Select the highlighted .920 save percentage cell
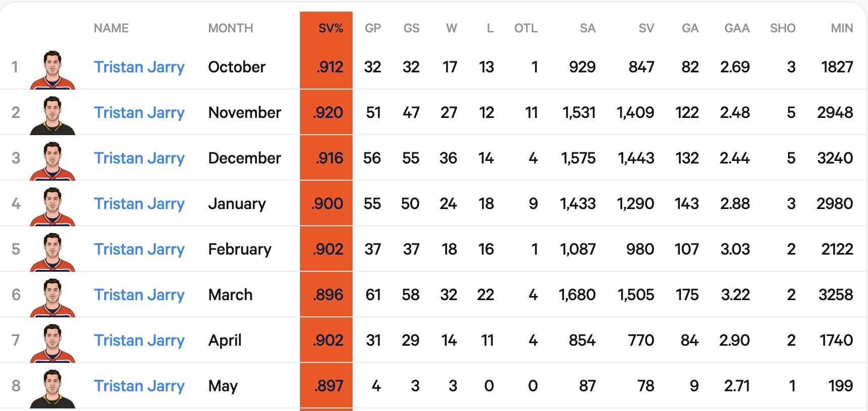The image size is (868, 411). pyautogui.click(x=326, y=112)
